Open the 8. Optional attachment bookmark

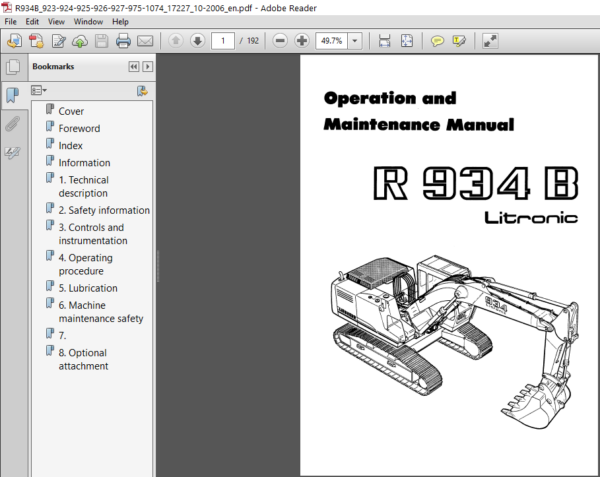click(x=83, y=360)
